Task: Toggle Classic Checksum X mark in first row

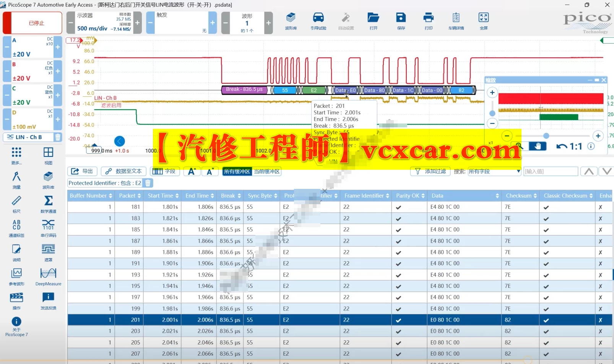Action: tap(600, 207)
